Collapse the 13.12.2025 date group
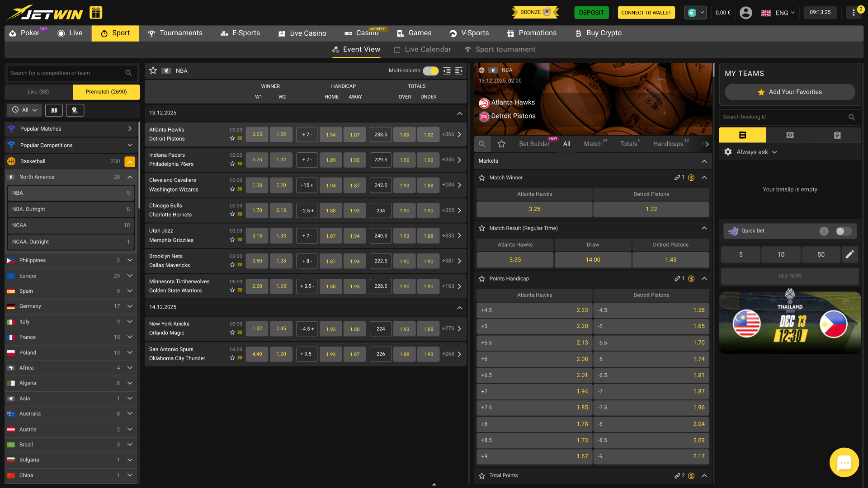Viewport: 868px width, 488px height. click(460, 113)
